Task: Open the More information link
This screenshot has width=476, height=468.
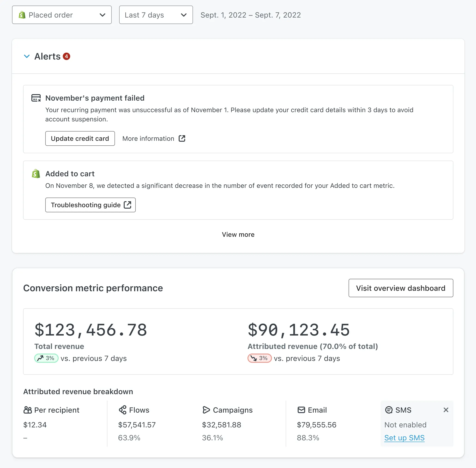Action: tap(148, 138)
